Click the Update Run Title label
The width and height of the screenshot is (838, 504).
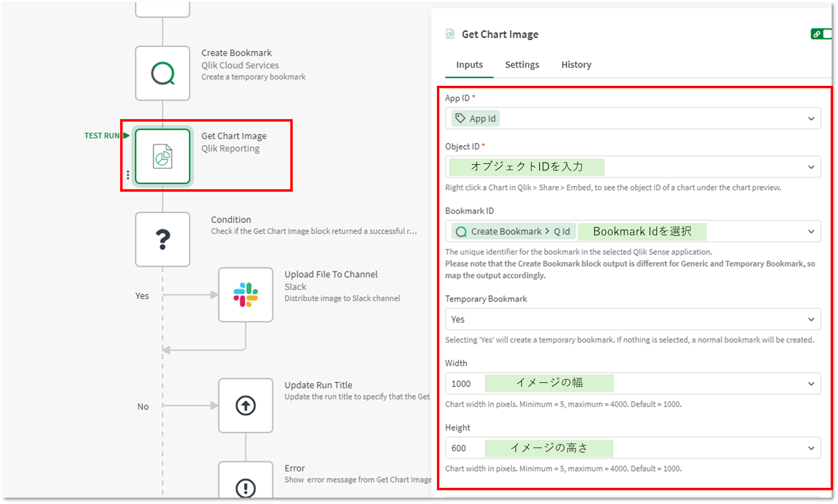tap(318, 385)
